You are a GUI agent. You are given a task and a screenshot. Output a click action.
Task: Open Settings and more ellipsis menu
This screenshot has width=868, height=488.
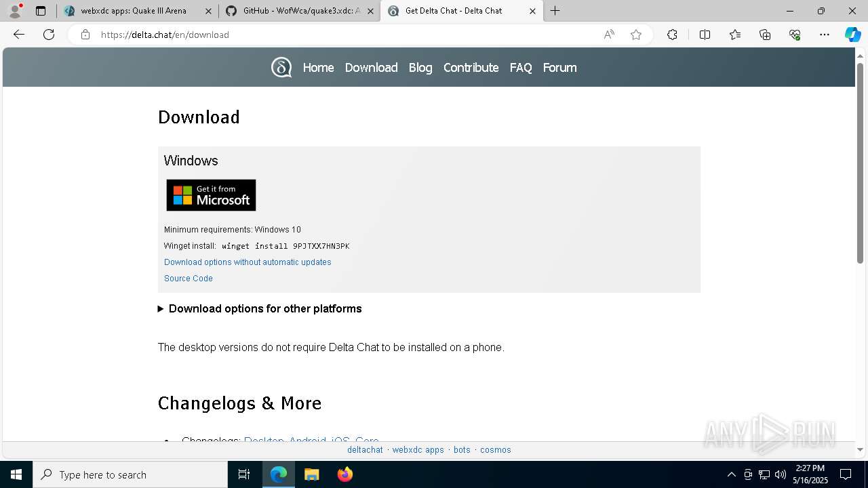(825, 35)
